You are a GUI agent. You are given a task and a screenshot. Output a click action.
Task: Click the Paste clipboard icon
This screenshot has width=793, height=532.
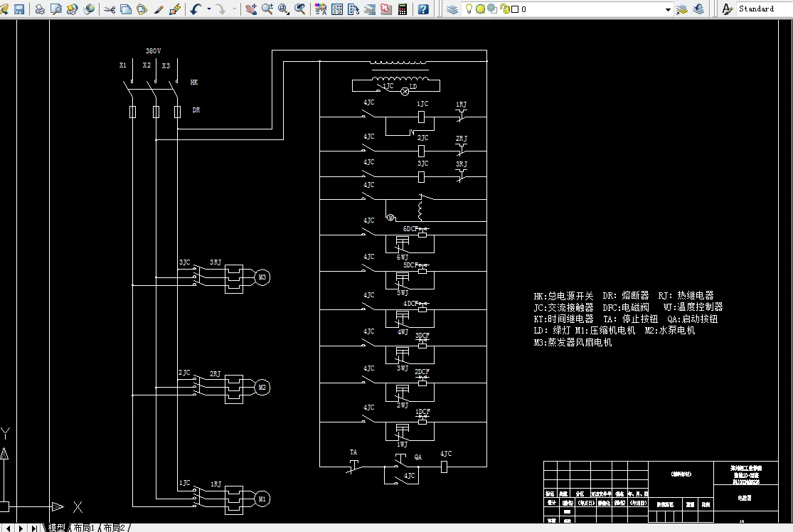pyautogui.click(x=142, y=9)
